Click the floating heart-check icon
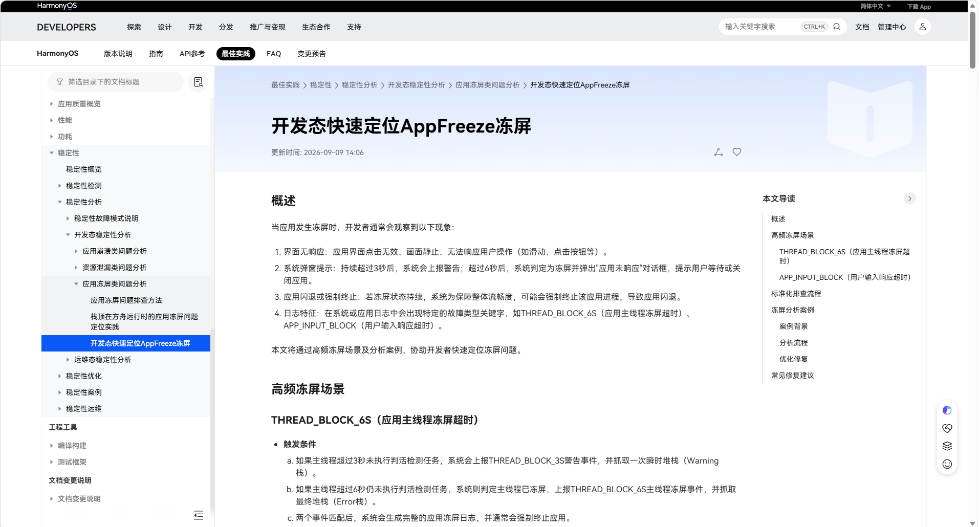Image resolution: width=980 pixels, height=527 pixels. pos(947,428)
